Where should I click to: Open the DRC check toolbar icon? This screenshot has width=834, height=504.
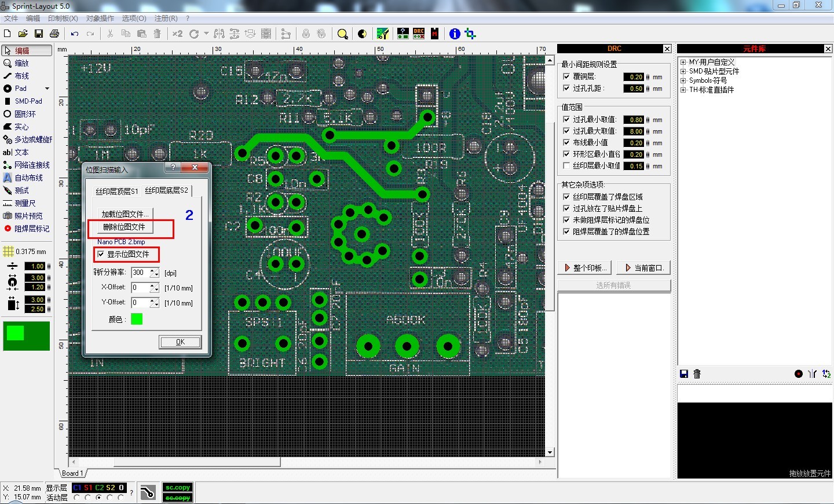pos(419,34)
